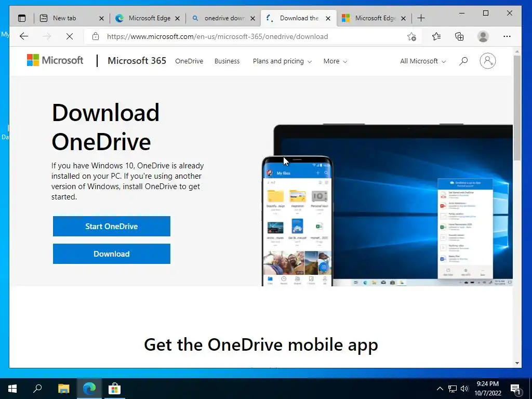Open the notification center
Screen dimensions: 532x399
516,389
